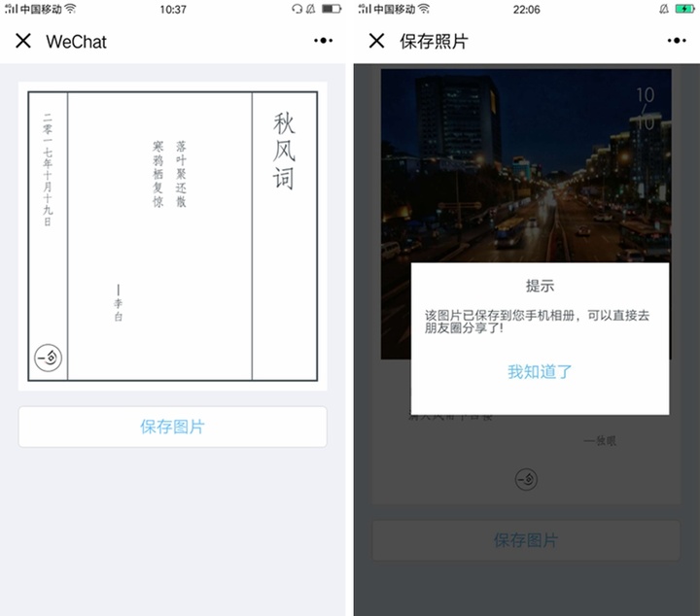
Task: Tap the dialog title 提示
Action: pyautogui.click(x=540, y=286)
